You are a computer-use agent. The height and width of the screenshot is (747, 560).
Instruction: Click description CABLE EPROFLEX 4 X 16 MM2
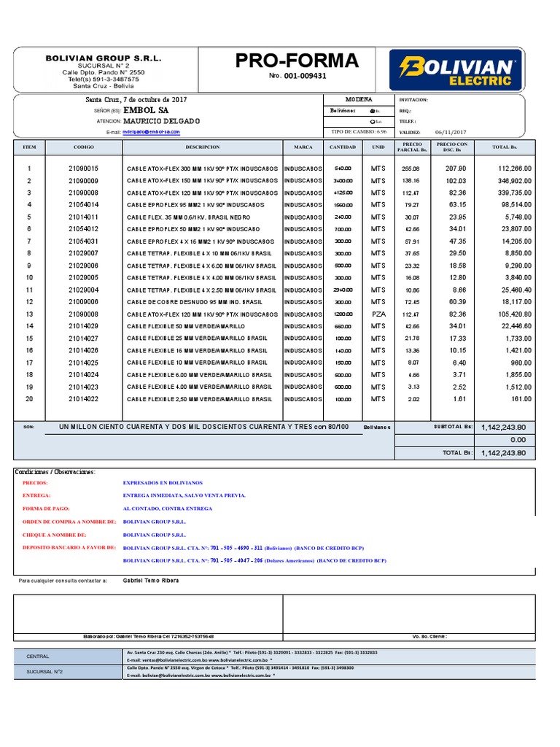(201, 241)
